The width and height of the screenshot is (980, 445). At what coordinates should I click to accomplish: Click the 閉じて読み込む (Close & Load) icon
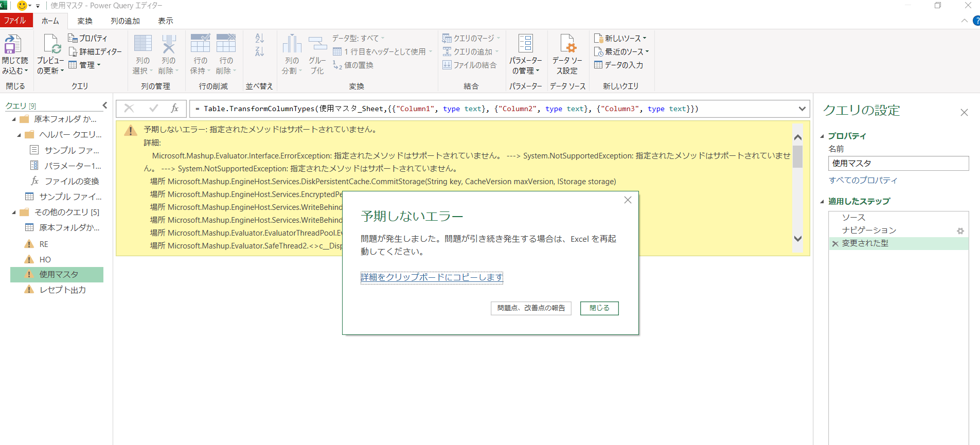click(13, 44)
